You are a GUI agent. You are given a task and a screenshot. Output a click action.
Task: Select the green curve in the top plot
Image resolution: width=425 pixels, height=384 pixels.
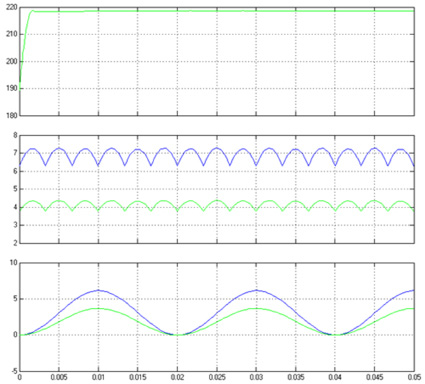(217, 11)
